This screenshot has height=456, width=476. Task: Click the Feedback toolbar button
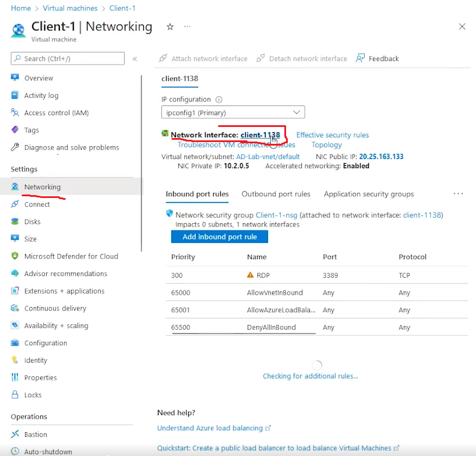[x=378, y=59]
